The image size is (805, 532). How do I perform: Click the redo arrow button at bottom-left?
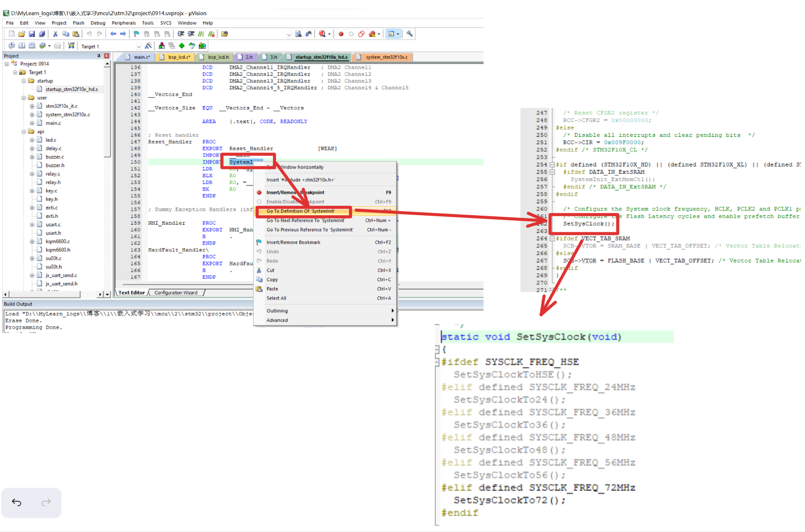tap(46, 502)
